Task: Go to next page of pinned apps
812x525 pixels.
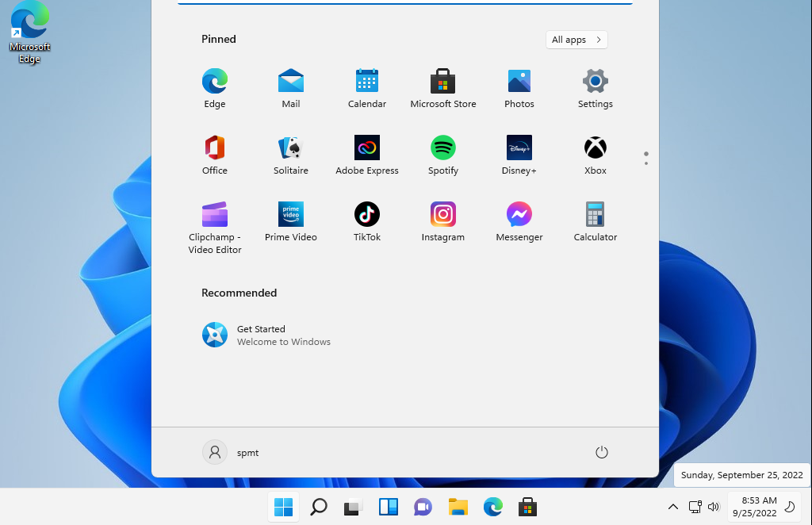Action: (x=646, y=163)
